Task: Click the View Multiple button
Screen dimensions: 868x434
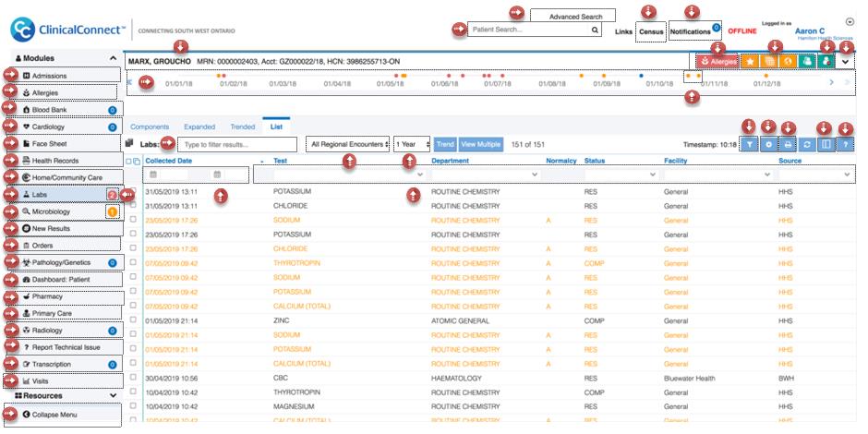Action: pyautogui.click(x=480, y=144)
